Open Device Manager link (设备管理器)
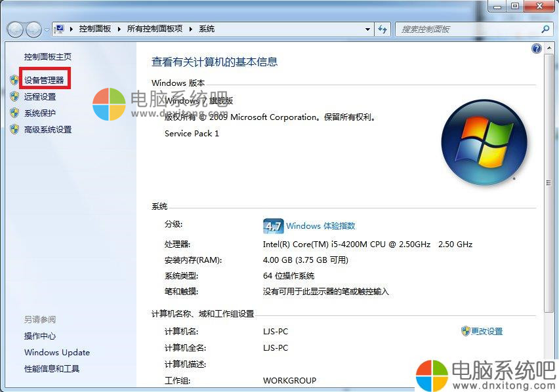 tap(44, 80)
